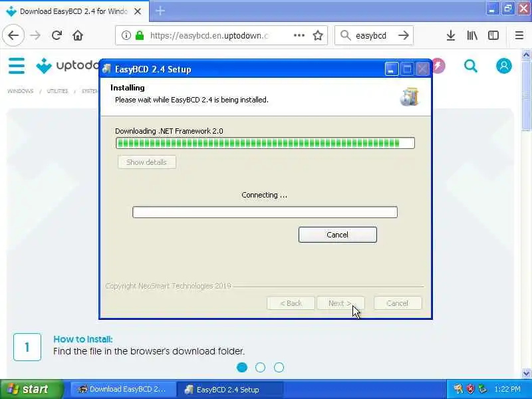The image size is (532, 399).
Task: Click the tray icon next to the clock
Action: pos(483,389)
